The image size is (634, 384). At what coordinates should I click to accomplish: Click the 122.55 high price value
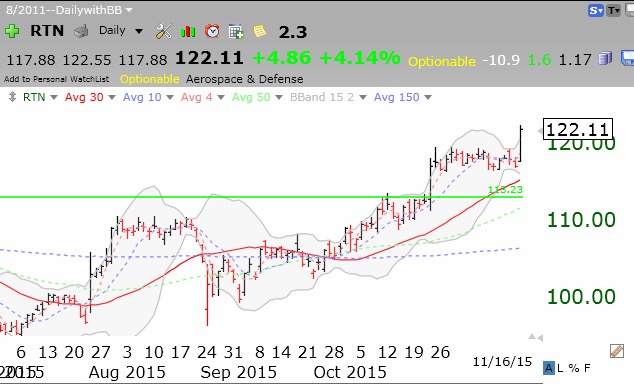pyautogui.click(x=87, y=60)
